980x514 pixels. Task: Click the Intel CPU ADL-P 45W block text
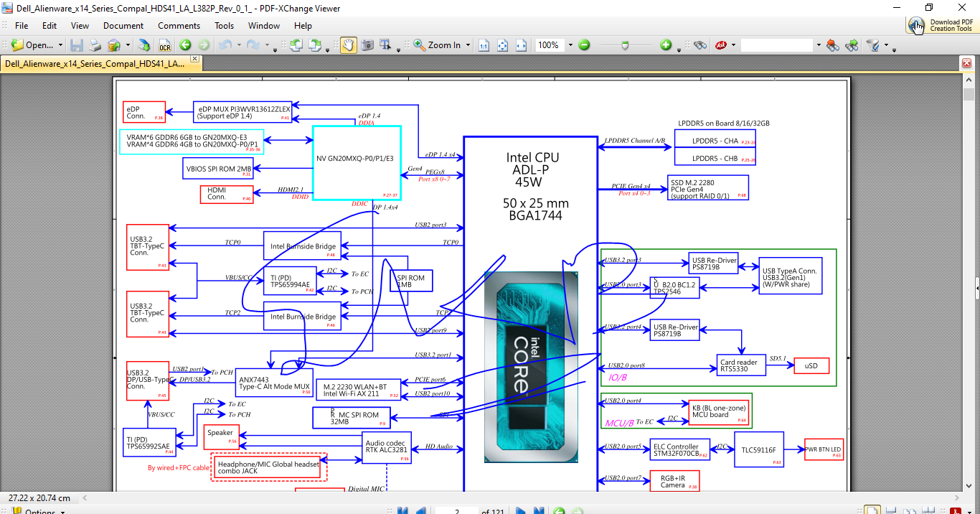pyautogui.click(x=532, y=169)
